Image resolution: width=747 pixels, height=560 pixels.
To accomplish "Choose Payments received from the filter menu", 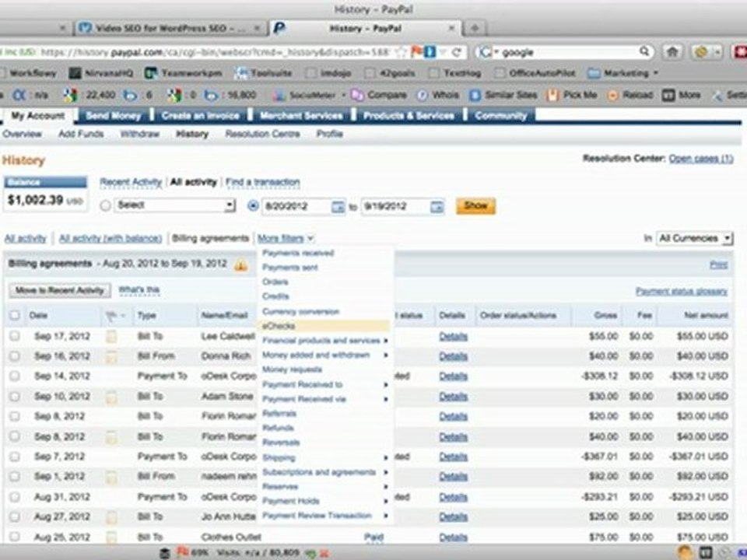I will pos(298,253).
